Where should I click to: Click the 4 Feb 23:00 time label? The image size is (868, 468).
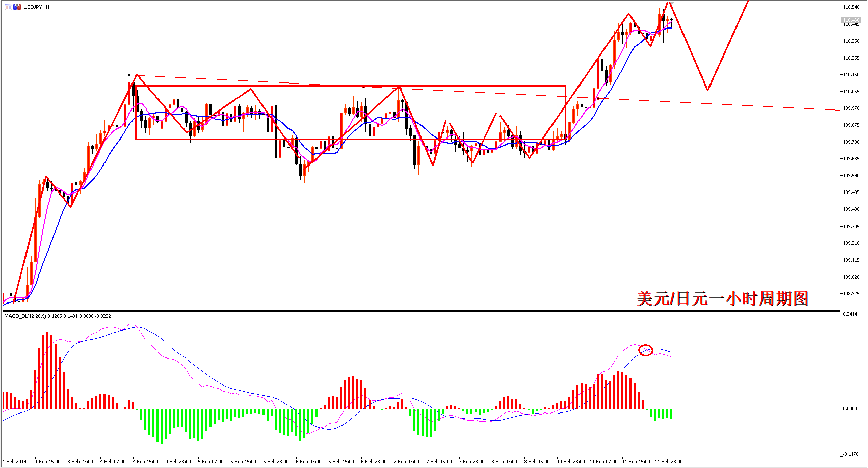click(x=178, y=462)
